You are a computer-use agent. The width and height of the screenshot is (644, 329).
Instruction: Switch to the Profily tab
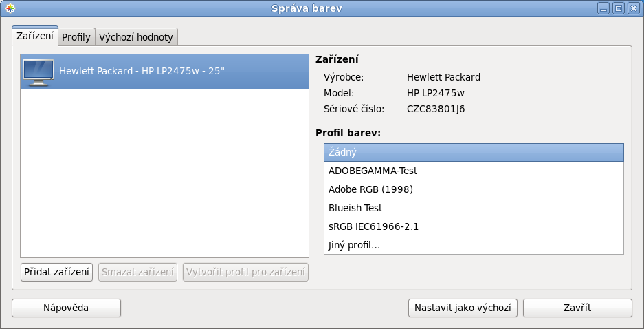(76, 37)
